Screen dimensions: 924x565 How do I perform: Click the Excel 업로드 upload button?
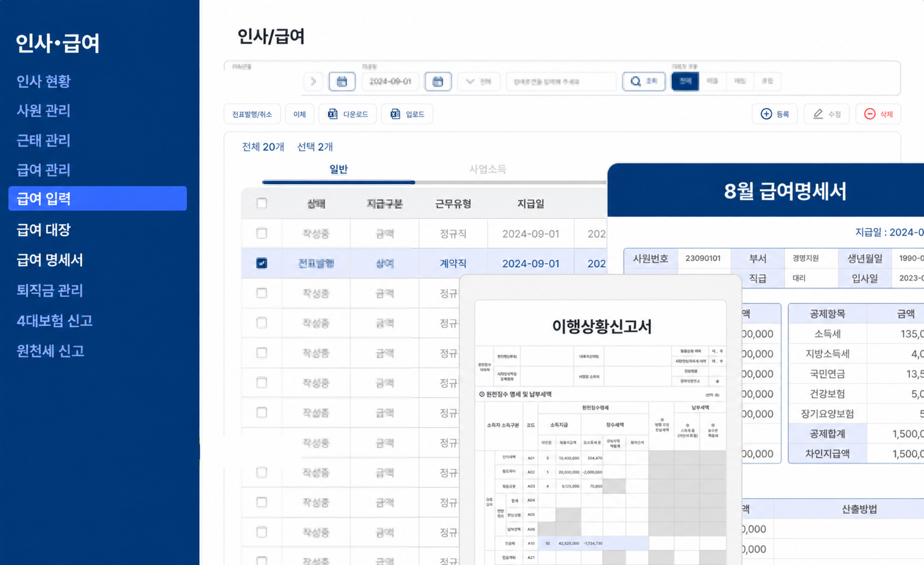click(407, 114)
